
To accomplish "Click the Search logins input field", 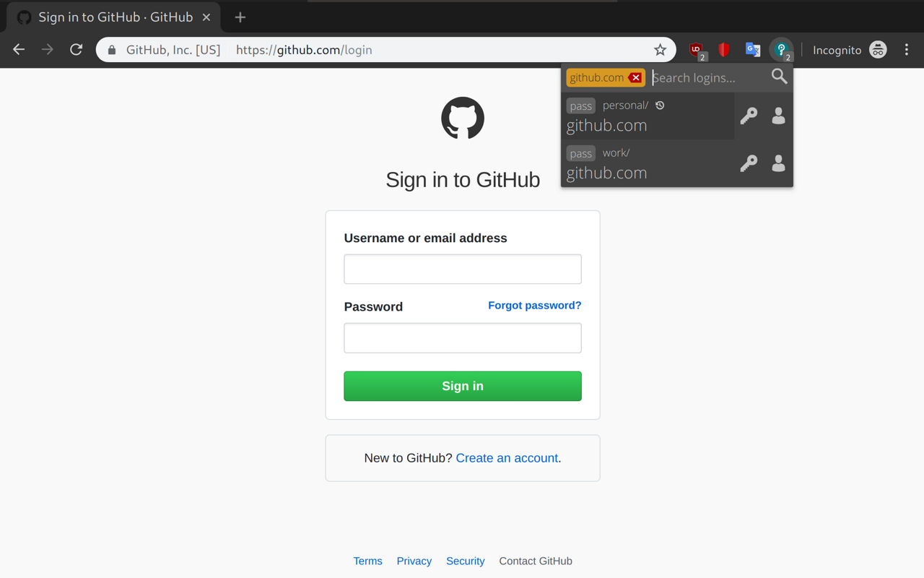I will pyautogui.click(x=704, y=77).
